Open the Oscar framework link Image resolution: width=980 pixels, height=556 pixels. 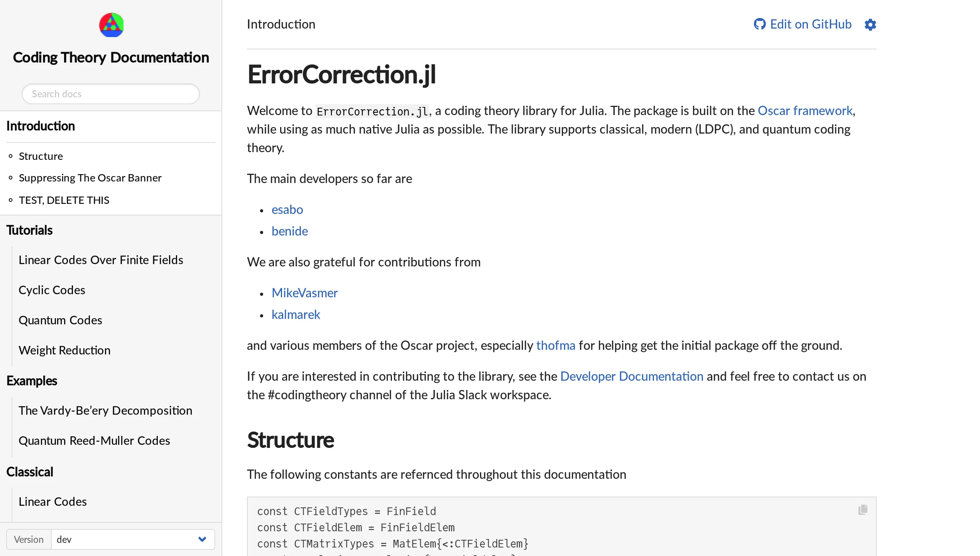pyautogui.click(x=805, y=110)
